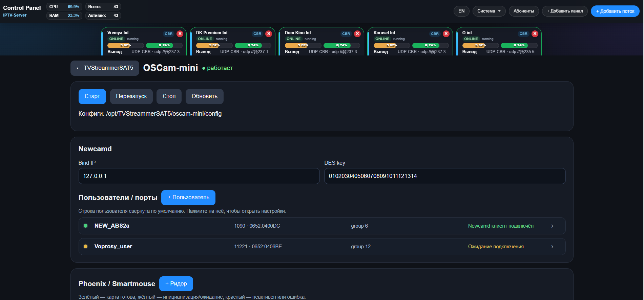Select NEW_ABS2a user name
Image resolution: width=644 pixels, height=300 pixels.
[112, 226]
